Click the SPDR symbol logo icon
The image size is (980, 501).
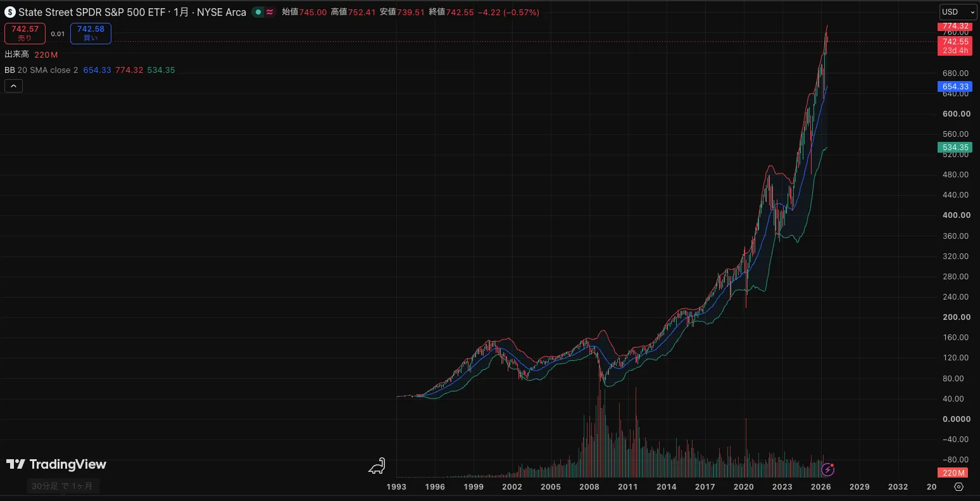pyautogui.click(x=9, y=12)
